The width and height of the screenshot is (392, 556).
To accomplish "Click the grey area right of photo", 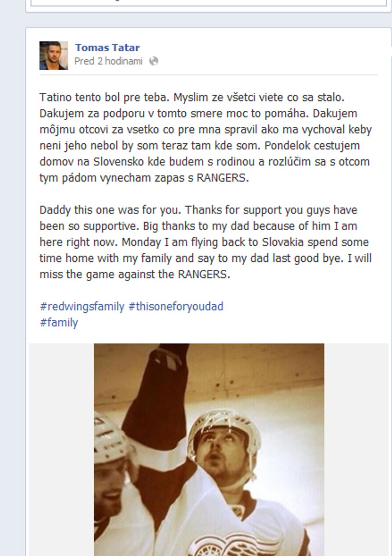I will click(x=356, y=449).
